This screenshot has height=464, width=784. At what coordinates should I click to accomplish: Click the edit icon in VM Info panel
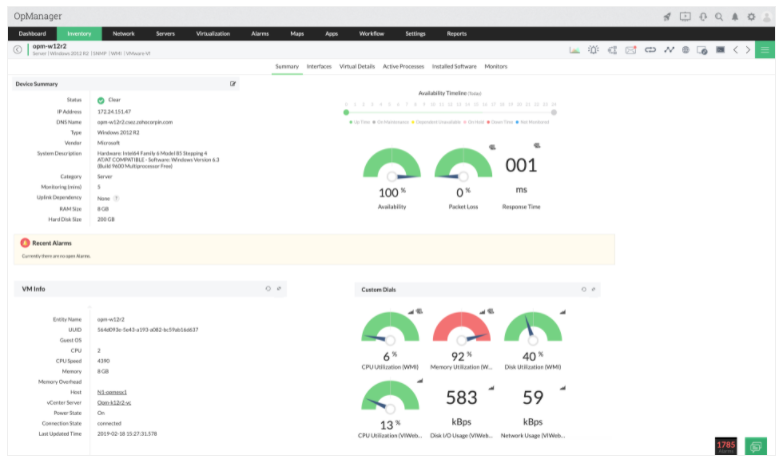pyautogui.click(x=279, y=288)
